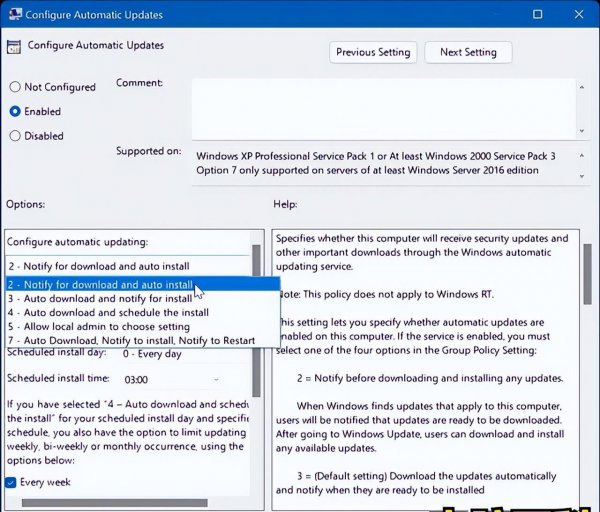Open the Configure automatic updating combo box
The image size is (600, 512).
coord(128,266)
